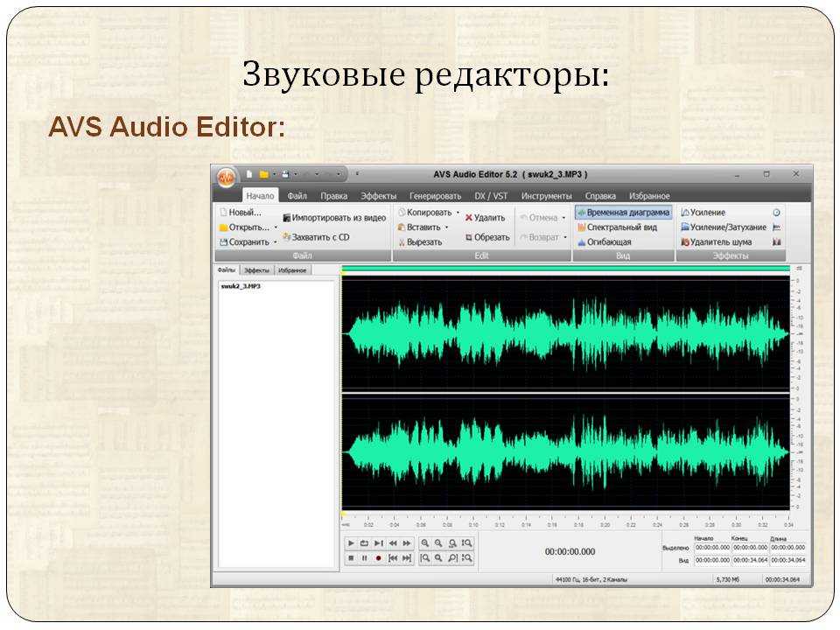
Task: Click the Конец field in the Выделено row
Action: 750,548
